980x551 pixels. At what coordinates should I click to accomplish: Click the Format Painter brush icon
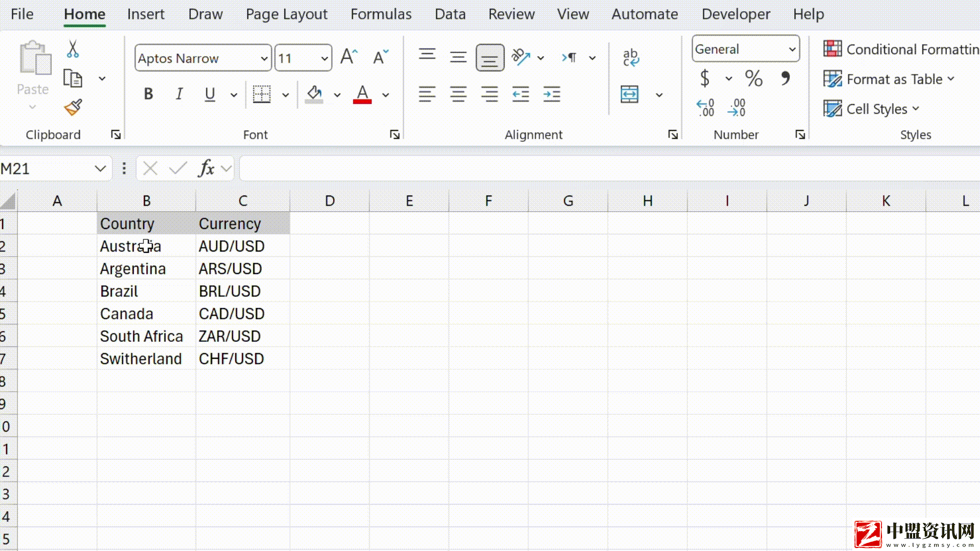(x=73, y=107)
